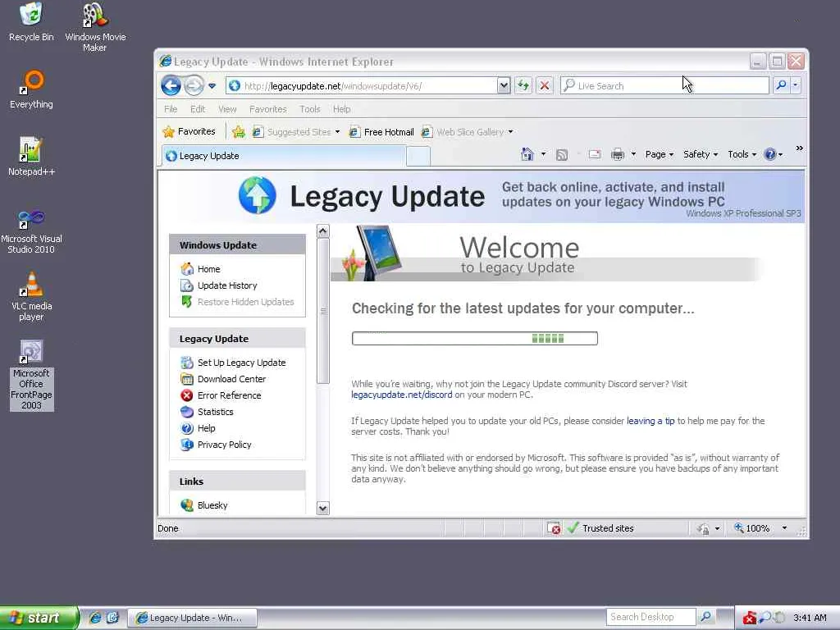Open a new blank tab

point(418,156)
